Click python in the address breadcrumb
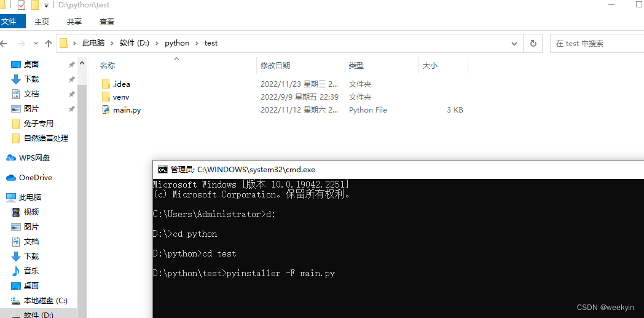Image resolution: width=644 pixels, height=318 pixels. click(x=177, y=43)
